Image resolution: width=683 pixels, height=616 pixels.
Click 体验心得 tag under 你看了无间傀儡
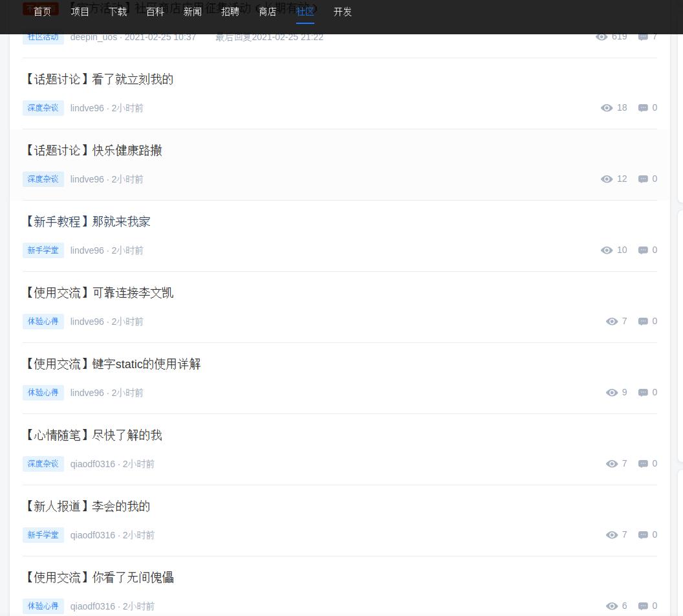(x=43, y=606)
